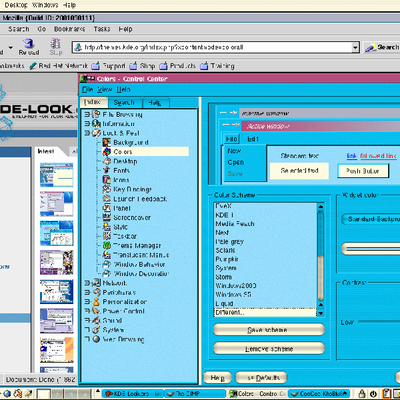The image size is (400, 400).
Task: Open the Window Decoration module icon
Action: pyautogui.click(x=107, y=274)
